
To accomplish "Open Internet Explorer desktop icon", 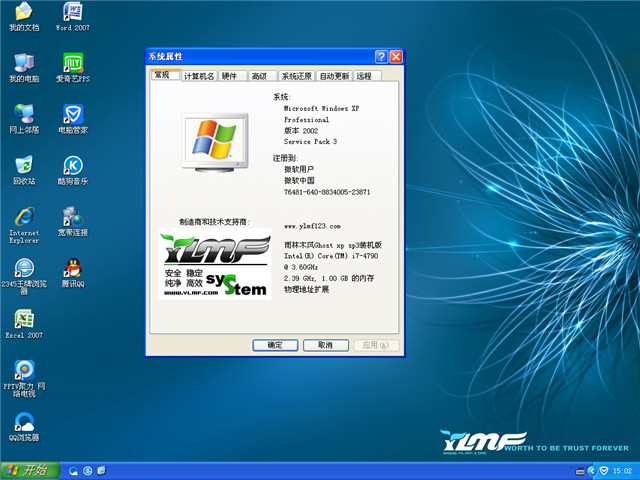I will (x=24, y=225).
